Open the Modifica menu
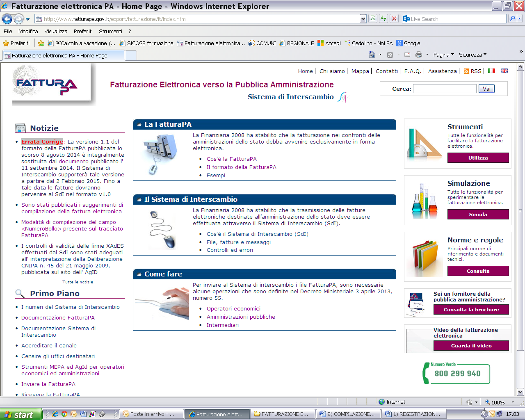 [x=28, y=31]
